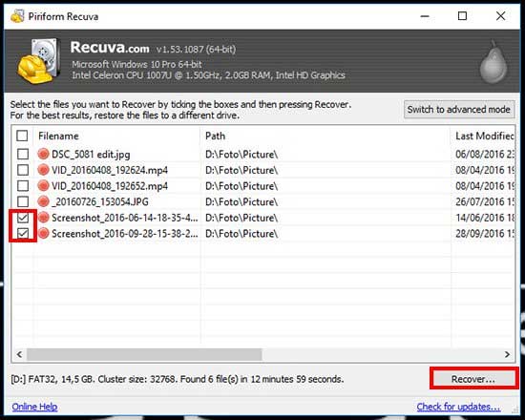This screenshot has width=525, height=420.
Task: Select the VID_20160408_192652.mp4 filename
Action: [110, 186]
